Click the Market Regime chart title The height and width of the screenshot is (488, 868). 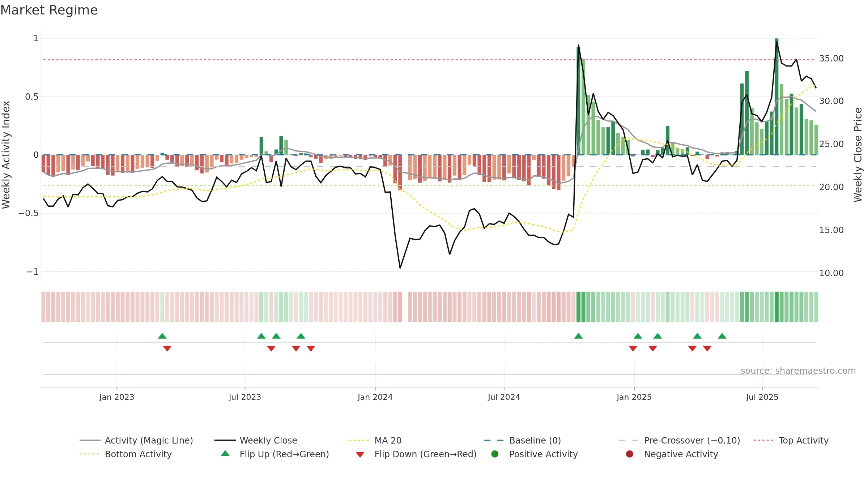coord(49,10)
